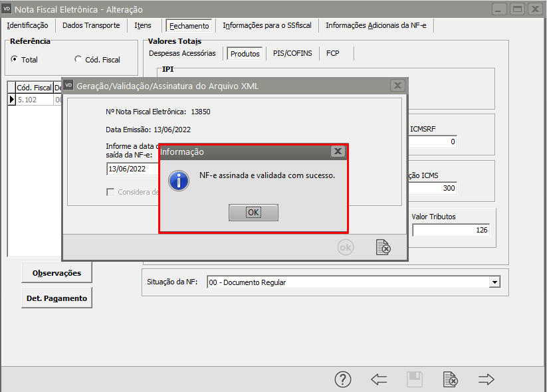Select the Total reference radio button
Screen dimensions: 547x392
pos(15,60)
